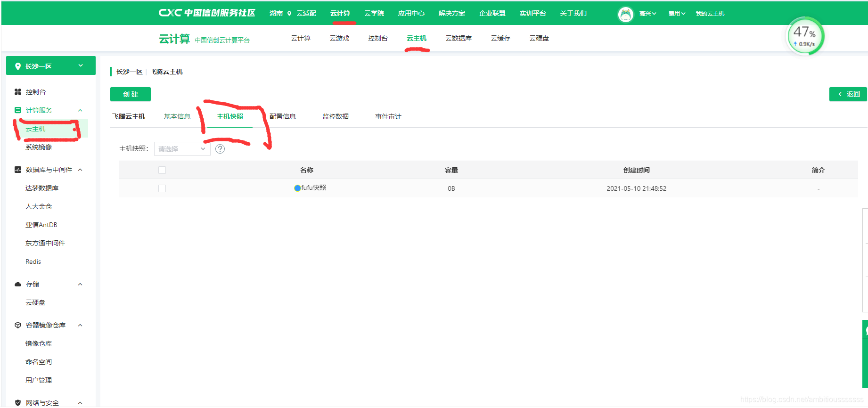Collapse the 存储 section

click(x=80, y=284)
